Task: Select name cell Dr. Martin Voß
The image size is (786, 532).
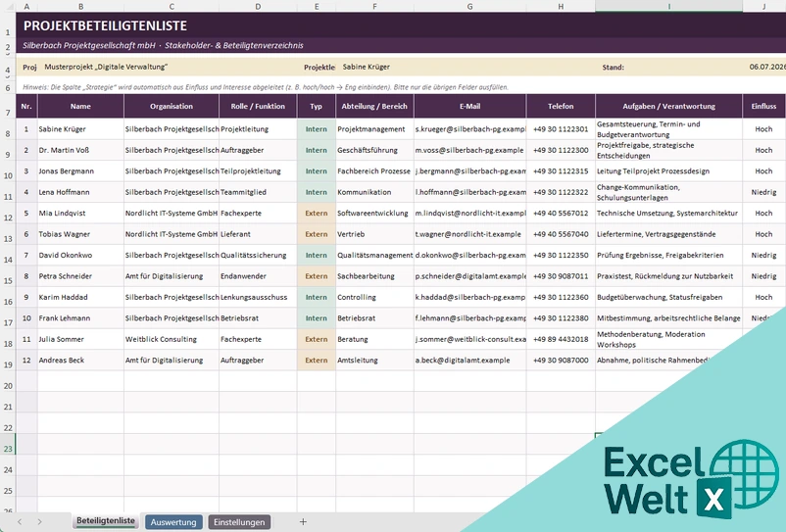Action: tap(80, 150)
